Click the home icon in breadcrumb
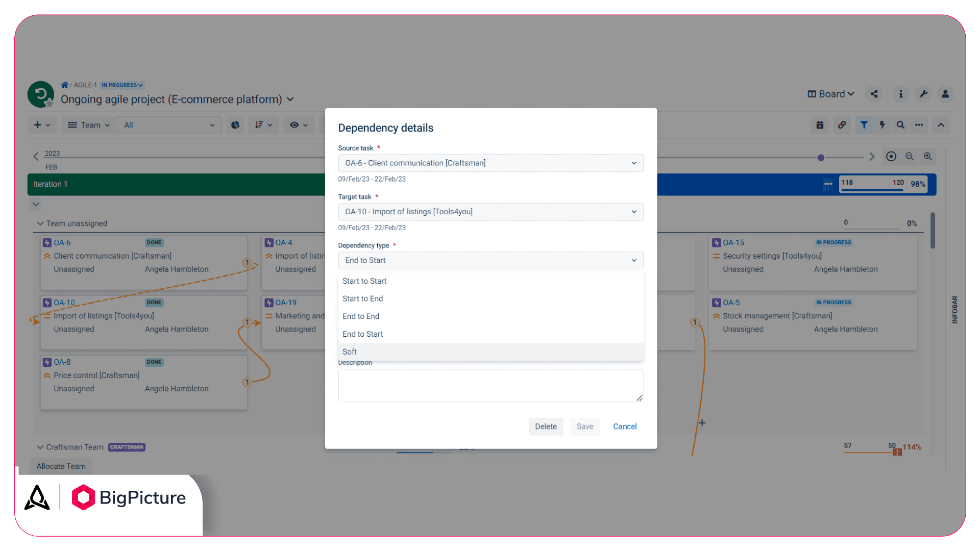 64,85
